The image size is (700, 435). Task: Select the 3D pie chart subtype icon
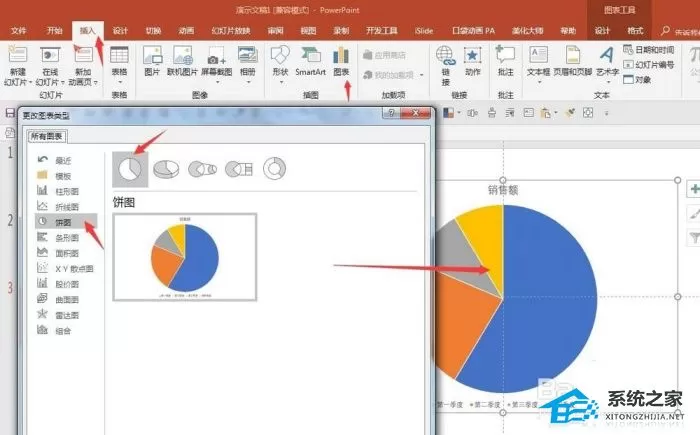[166, 169]
